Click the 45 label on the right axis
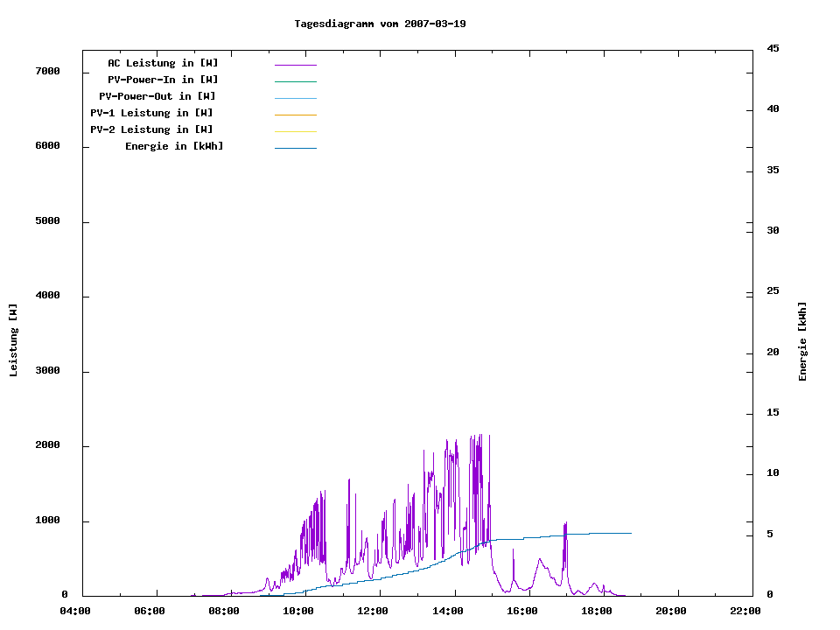Image resolution: width=840 pixels, height=630 pixels. [x=773, y=48]
